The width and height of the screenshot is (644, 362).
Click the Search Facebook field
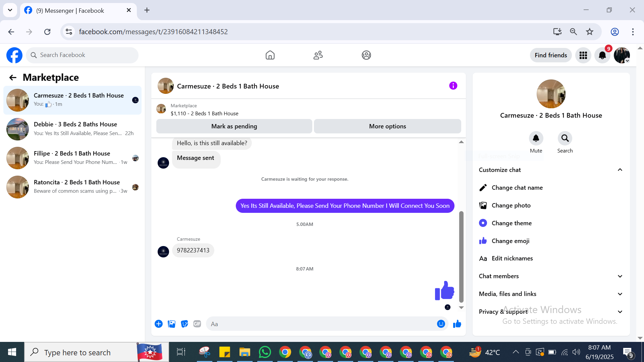82,55
